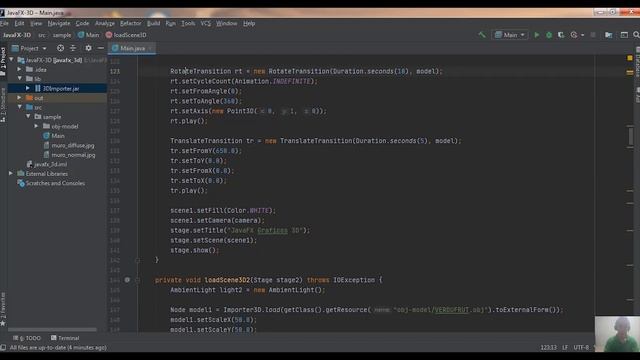Click the Build Project hammer icon
This screenshot has width=640, height=360.
[x=482, y=35]
